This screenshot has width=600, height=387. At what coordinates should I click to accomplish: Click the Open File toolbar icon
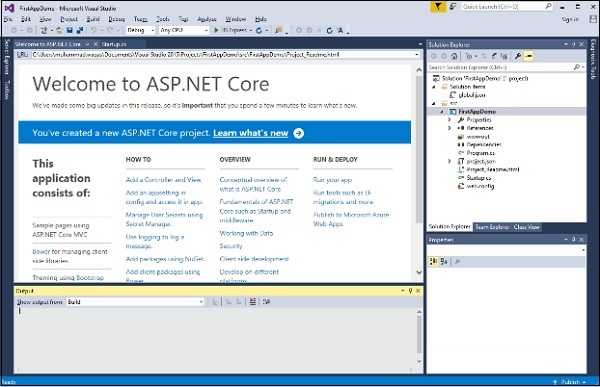click(59, 30)
